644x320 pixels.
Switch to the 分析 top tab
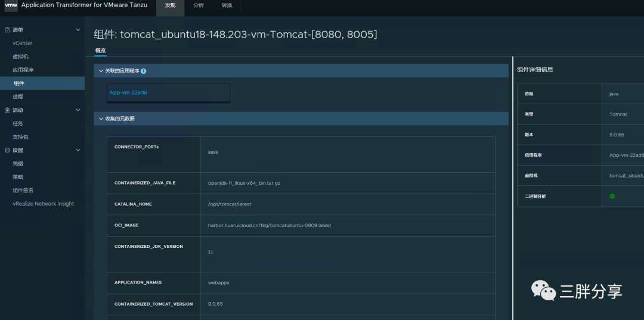click(199, 6)
